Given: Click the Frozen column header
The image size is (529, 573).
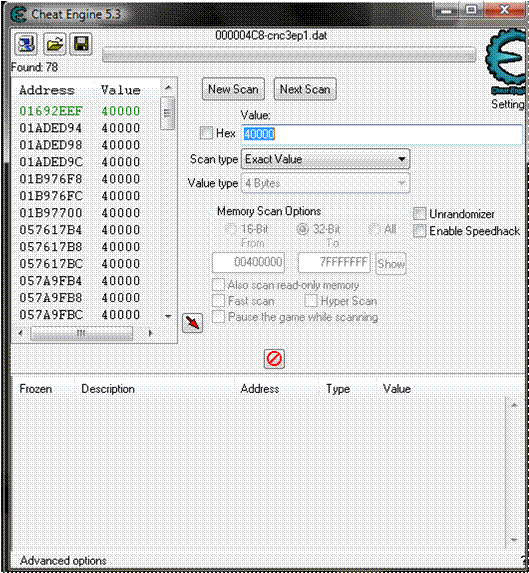Looking at the screenshot, I should pyautogui.click(x=35, y=388).
